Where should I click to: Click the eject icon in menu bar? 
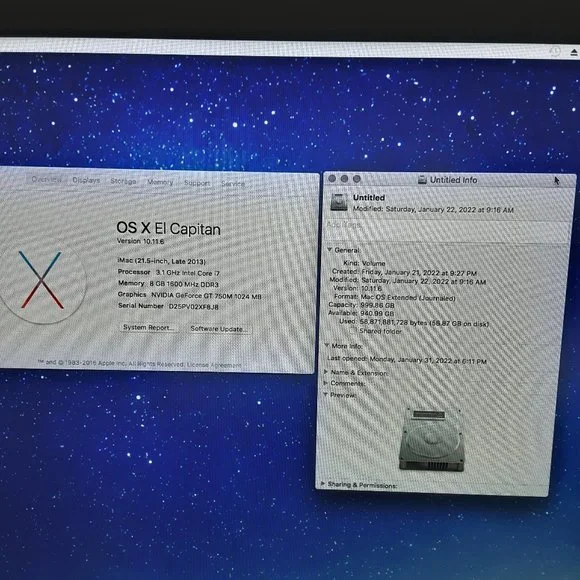[x=574, y=53]
